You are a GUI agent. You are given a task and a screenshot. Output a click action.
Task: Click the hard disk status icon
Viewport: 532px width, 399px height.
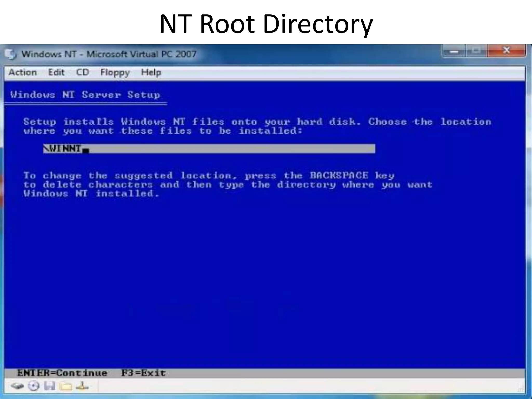17,386
